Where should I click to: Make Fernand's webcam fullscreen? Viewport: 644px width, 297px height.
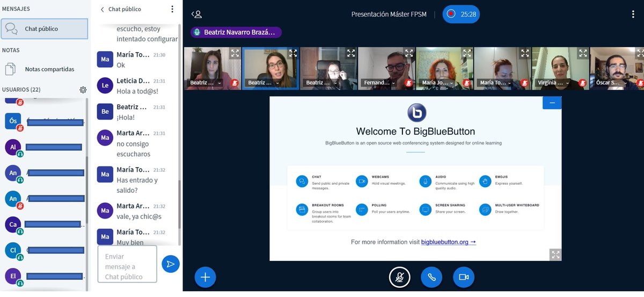point(409,53)
